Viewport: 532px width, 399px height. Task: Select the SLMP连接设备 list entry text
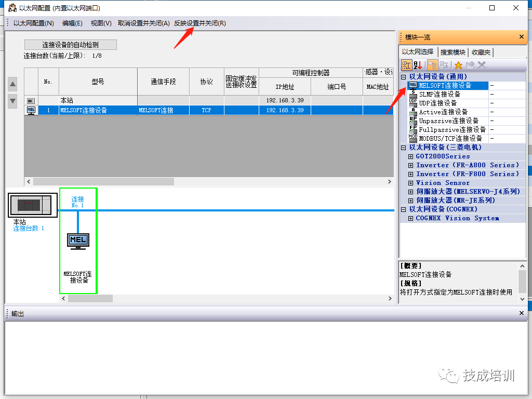pyautogui.click(x=440, y=95)
